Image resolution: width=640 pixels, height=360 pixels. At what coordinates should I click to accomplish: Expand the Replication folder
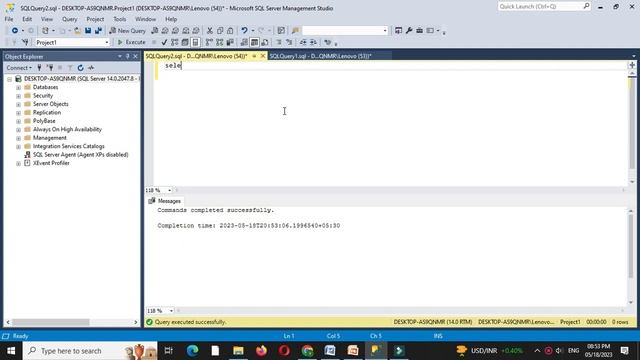pos(18,113)
